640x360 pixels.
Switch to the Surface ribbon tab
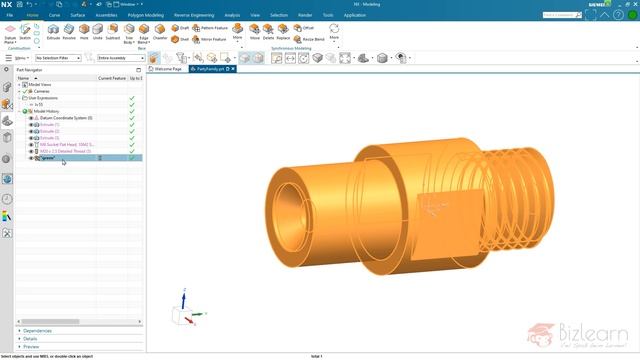click(78, 15)
